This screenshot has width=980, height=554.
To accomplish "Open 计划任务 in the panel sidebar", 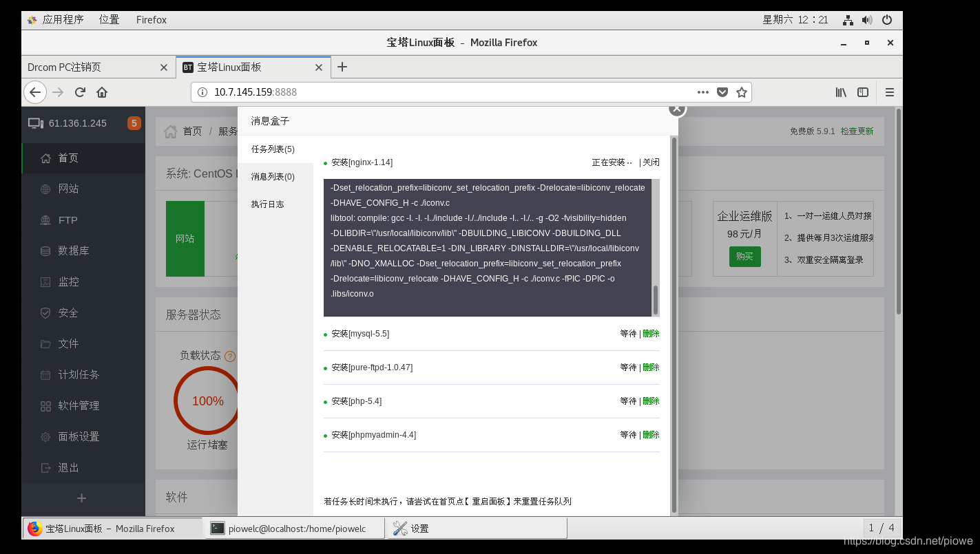I will coord(83,375).
